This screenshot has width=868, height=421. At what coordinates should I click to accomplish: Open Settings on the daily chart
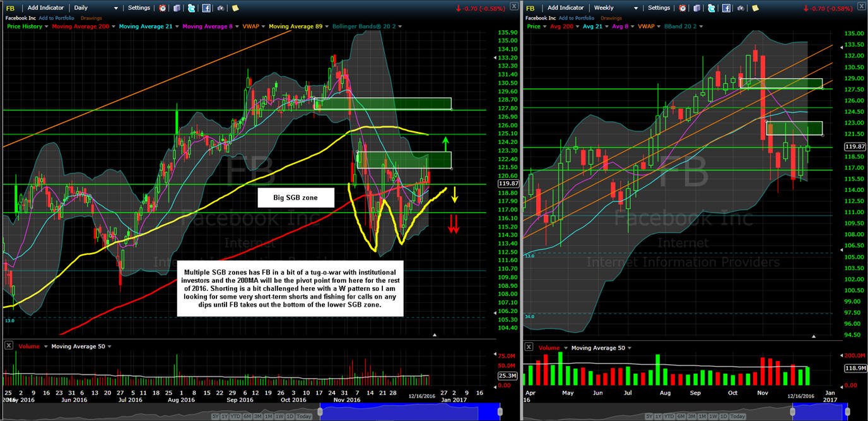[139, 8]
